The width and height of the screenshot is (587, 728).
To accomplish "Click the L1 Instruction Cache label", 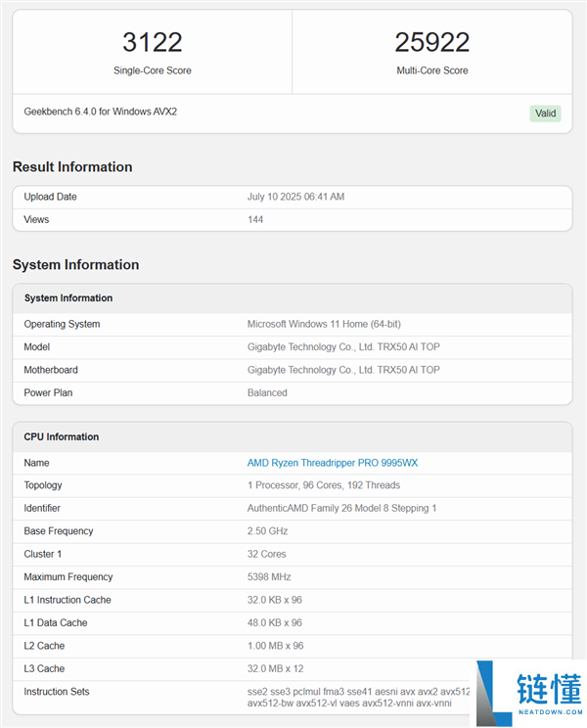I will coord(68,601).
